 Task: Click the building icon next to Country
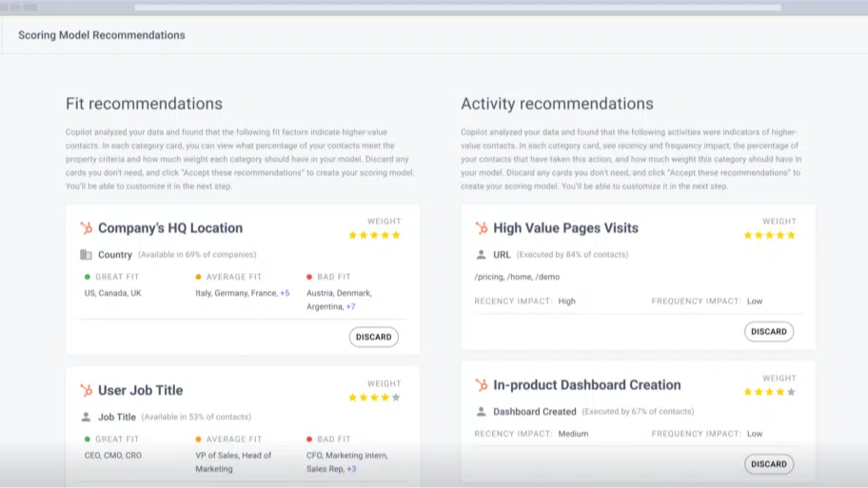pyautogui.click(x=86, y=255)
